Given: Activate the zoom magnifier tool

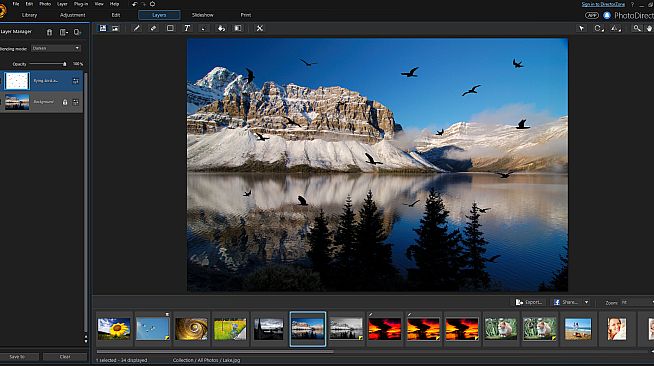Looking at the screenshot, I should [x=636, y=28].
